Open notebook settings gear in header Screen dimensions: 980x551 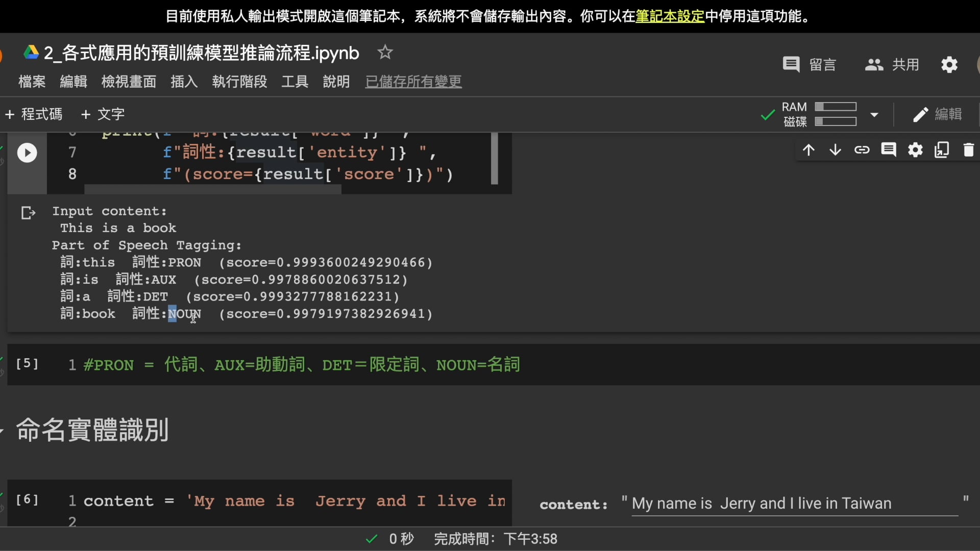pyautogui.click(x=949, y=65)
